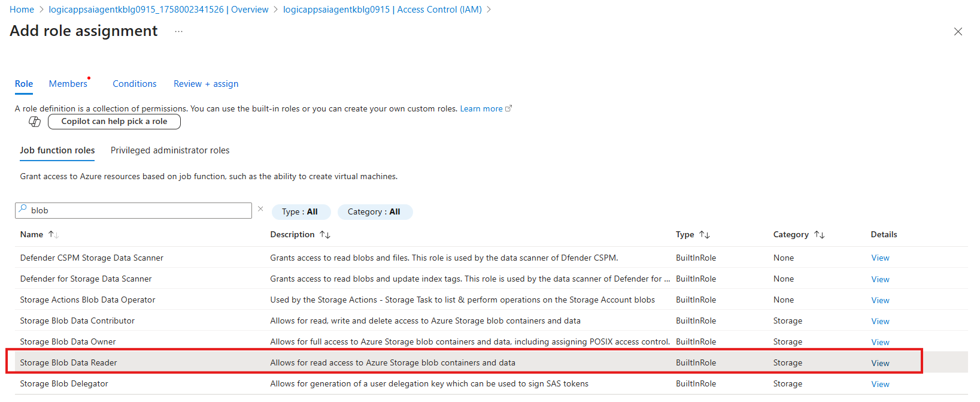Go to Review + assign tab
Screen dimensions: 980x402
click(206, 84)
